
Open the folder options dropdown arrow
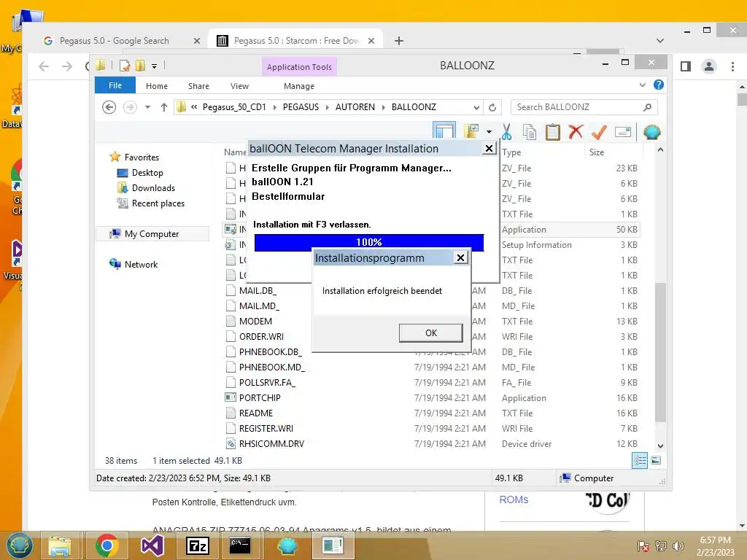489,132
